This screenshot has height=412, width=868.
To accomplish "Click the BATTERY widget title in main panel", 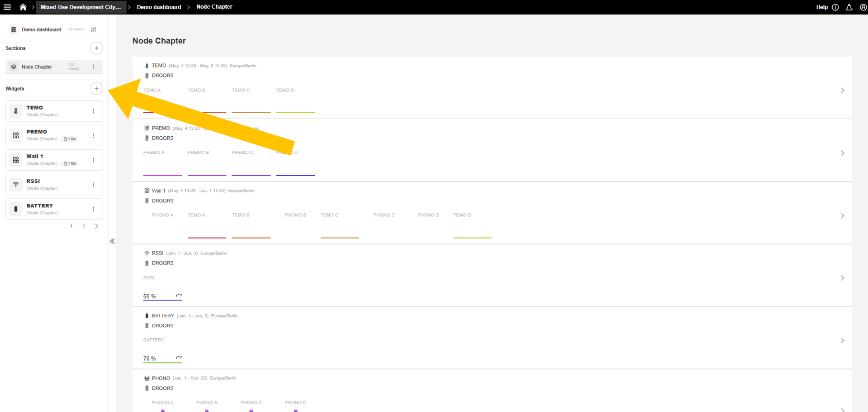I will pos(163,316).
